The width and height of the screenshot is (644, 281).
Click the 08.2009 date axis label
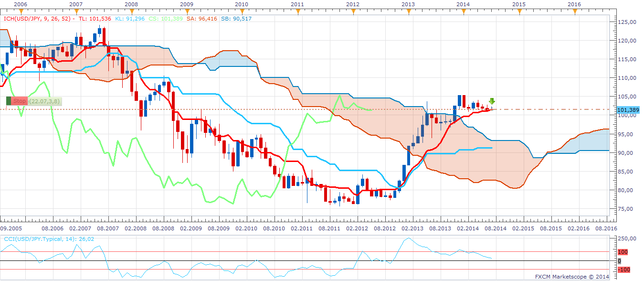tap(218, 229)
